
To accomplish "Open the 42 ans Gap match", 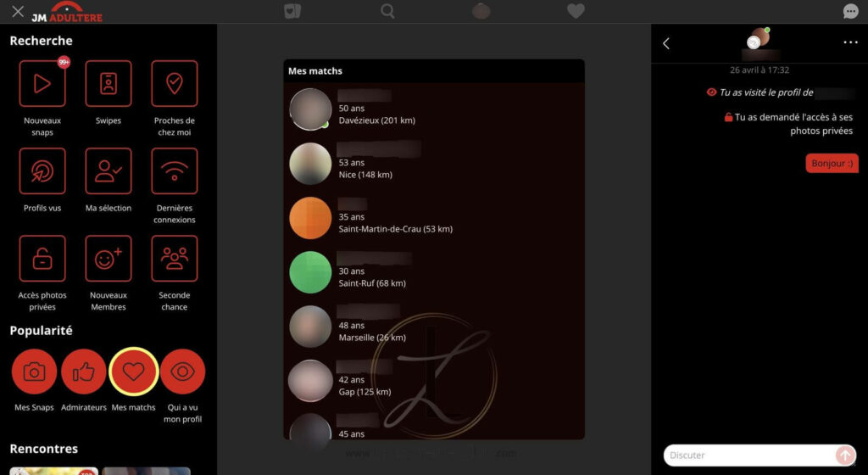I will [x=434, y=380].
